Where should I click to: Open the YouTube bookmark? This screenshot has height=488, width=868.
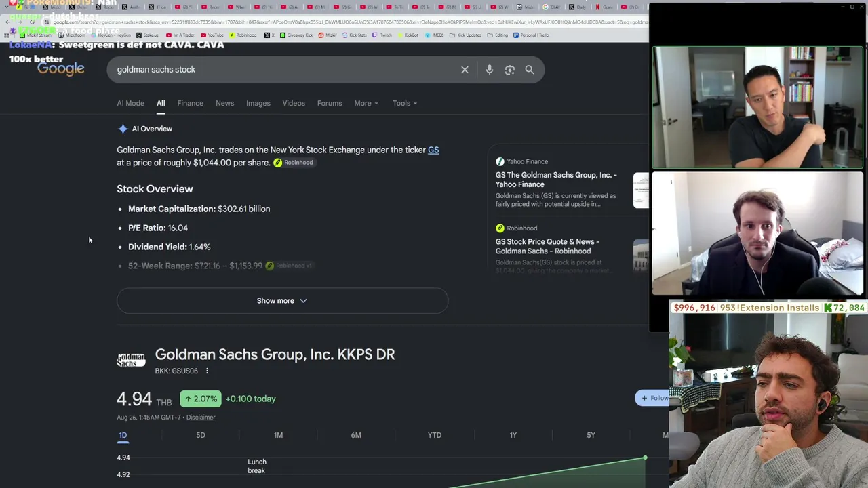click(212, 35)
